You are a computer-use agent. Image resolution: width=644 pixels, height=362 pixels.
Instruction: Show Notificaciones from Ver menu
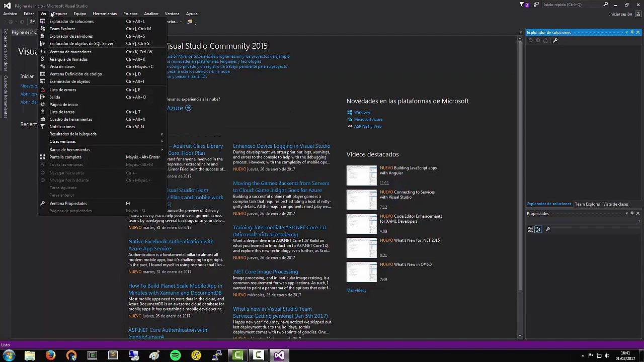pos(102,127)
